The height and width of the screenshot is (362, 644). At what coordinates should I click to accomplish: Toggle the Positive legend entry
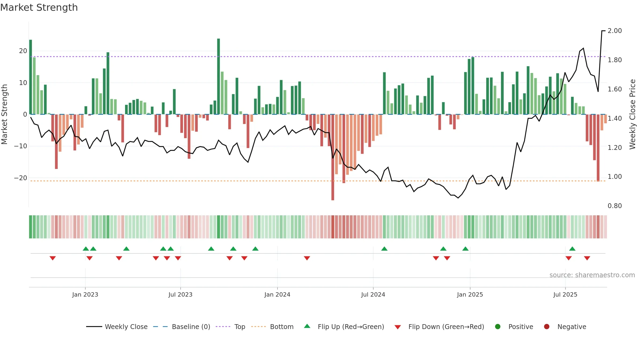coord(514,327)
